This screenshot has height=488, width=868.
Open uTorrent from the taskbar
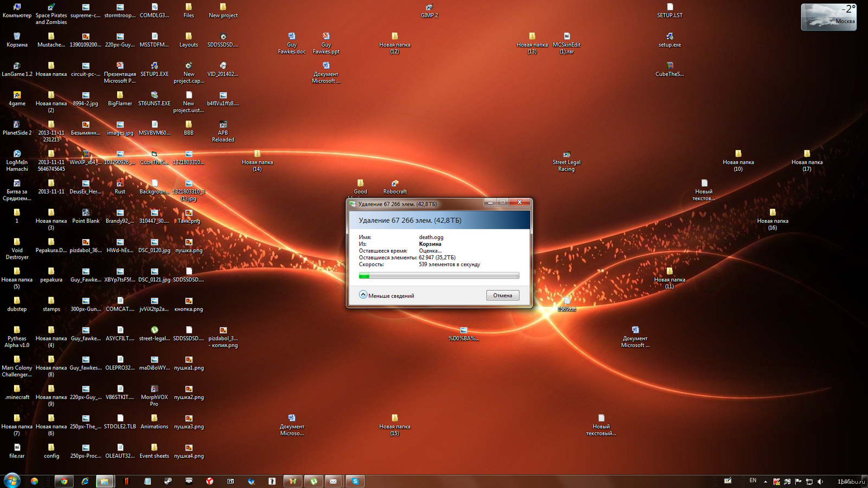click(x=314, y=481)
